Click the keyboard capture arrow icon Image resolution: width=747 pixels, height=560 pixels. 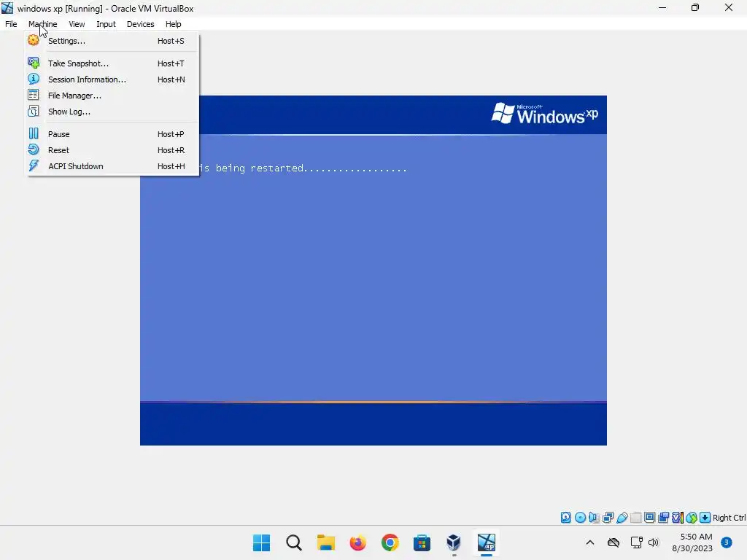point(705,518)
